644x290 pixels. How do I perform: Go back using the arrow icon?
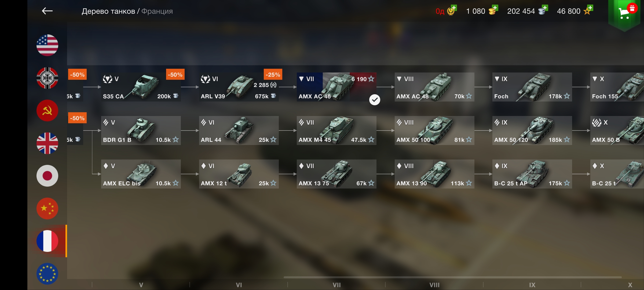click(x=47, y=11)
